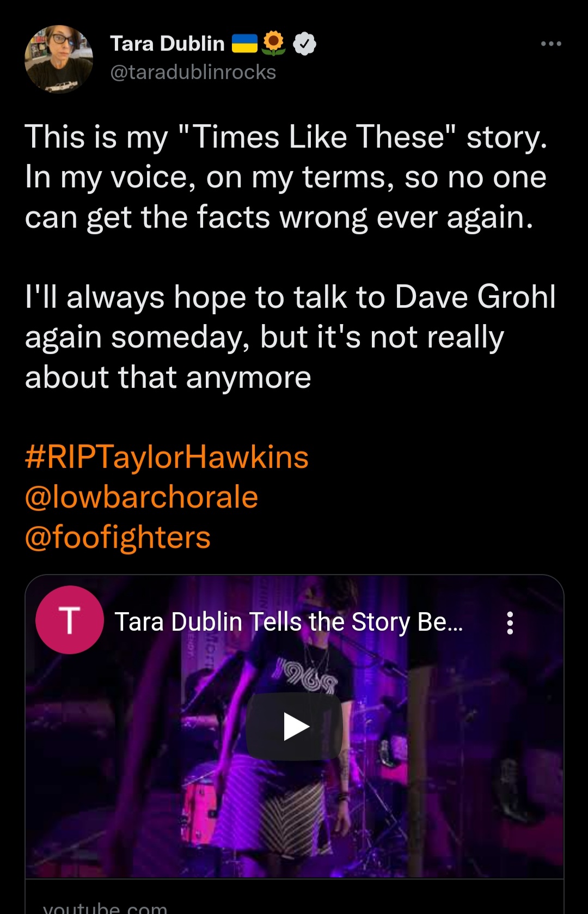Visit the @lowbarchorale mention

[142, 497]
